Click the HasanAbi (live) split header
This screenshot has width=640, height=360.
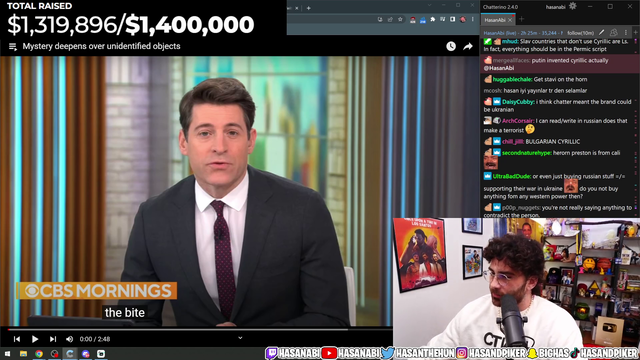[523, 33]
